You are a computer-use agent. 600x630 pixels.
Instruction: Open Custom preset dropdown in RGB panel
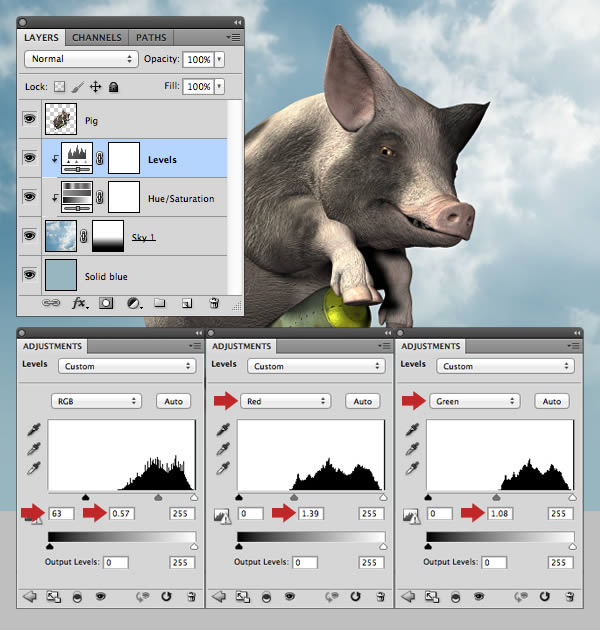point(127,366)
